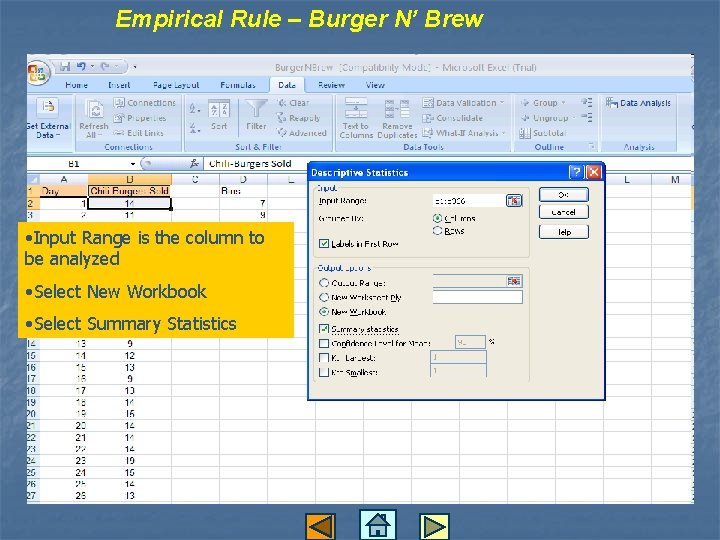Open Customize Quick Access Toolbar dropdown
Image resolution: width=720 pixels, height=540 pixels.
click(135, 67)
